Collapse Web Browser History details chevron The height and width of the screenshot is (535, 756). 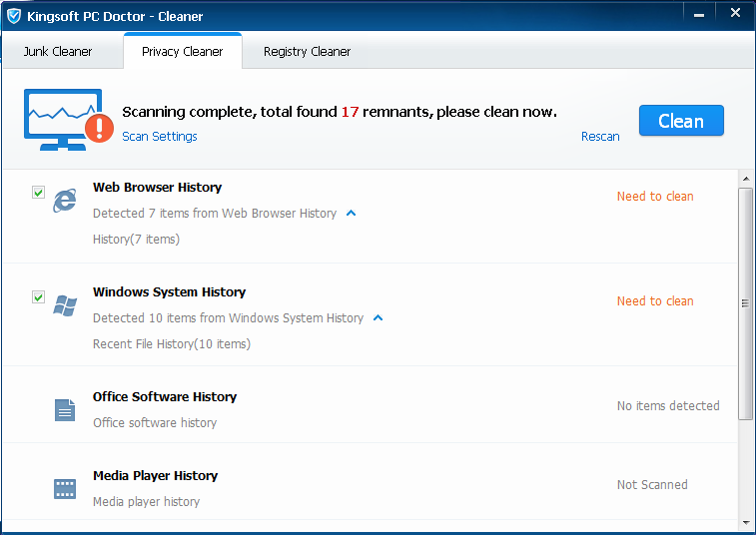pos(351,213)
